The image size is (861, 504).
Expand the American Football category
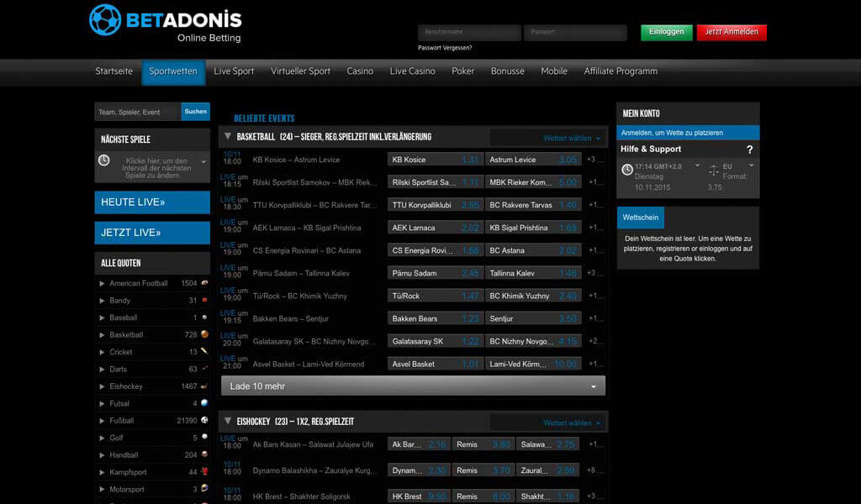(102, 284)
